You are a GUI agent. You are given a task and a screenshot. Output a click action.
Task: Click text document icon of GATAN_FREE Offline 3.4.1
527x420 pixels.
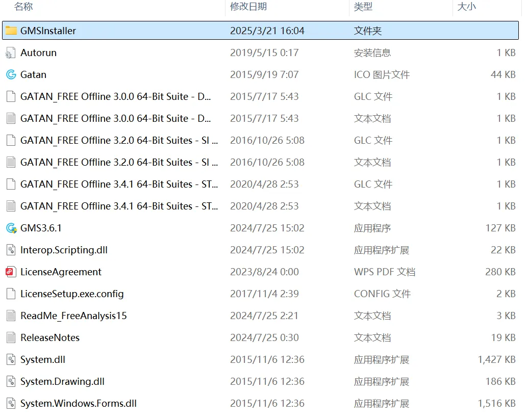coord(11,206)
